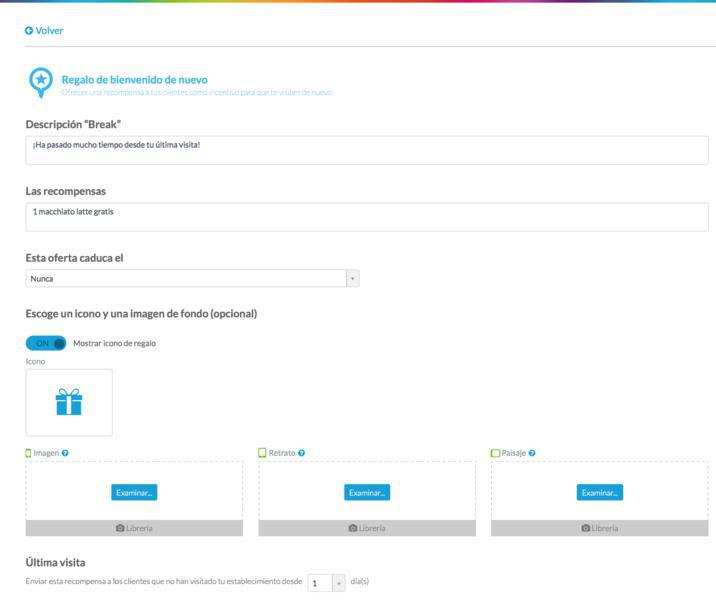Open the Librería under the Retrato box
Image resolution: width=716 pixels, height=611 pixels.
(x=367, y=528)
